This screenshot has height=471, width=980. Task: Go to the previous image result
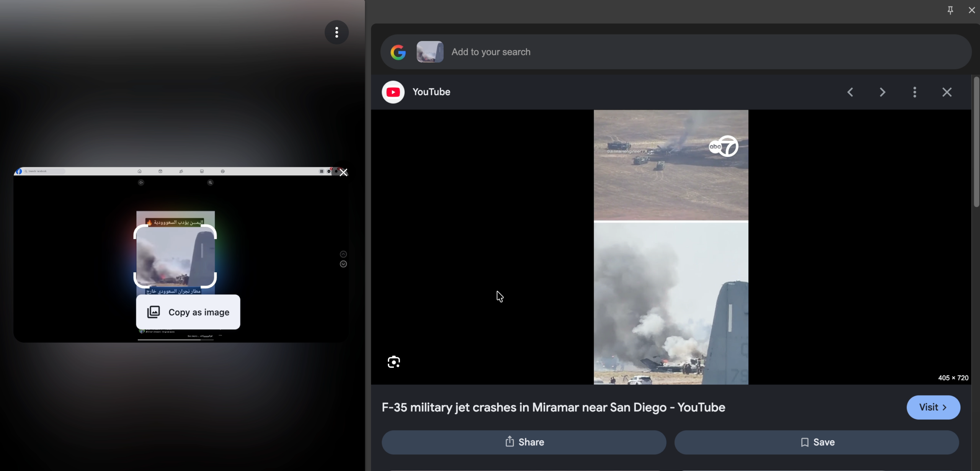850,92
